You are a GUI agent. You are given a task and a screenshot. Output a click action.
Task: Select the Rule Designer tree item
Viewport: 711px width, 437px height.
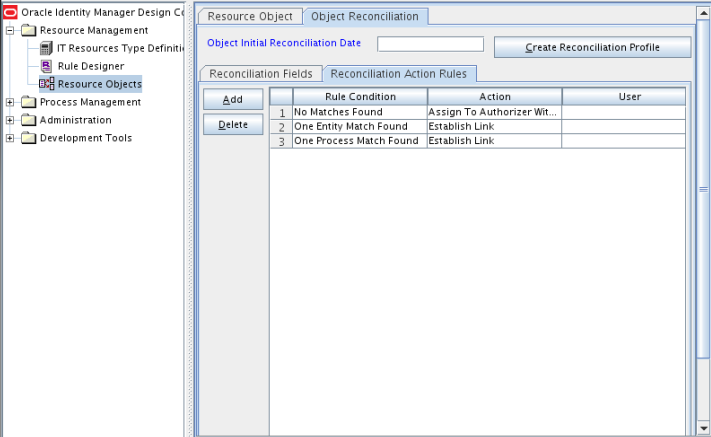coord(91,66)
